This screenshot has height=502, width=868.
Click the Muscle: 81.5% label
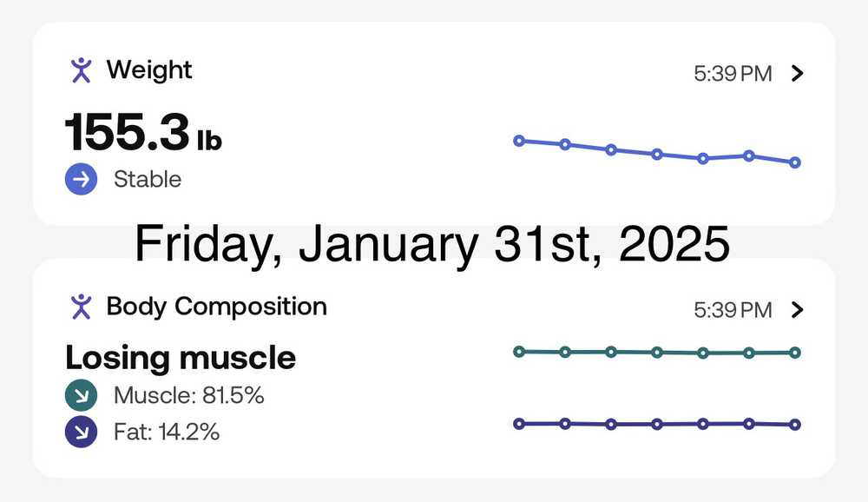point(188,396)
